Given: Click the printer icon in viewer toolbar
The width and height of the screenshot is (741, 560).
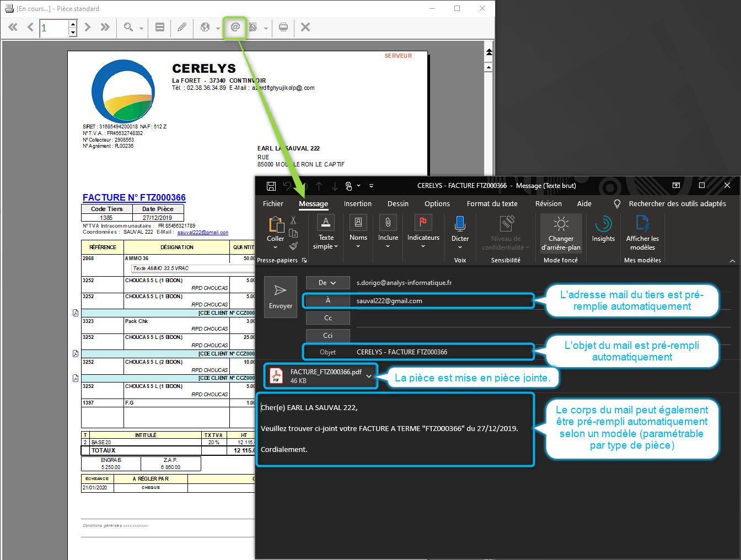Looking at the screenshot, I should [x=283, y=27].
